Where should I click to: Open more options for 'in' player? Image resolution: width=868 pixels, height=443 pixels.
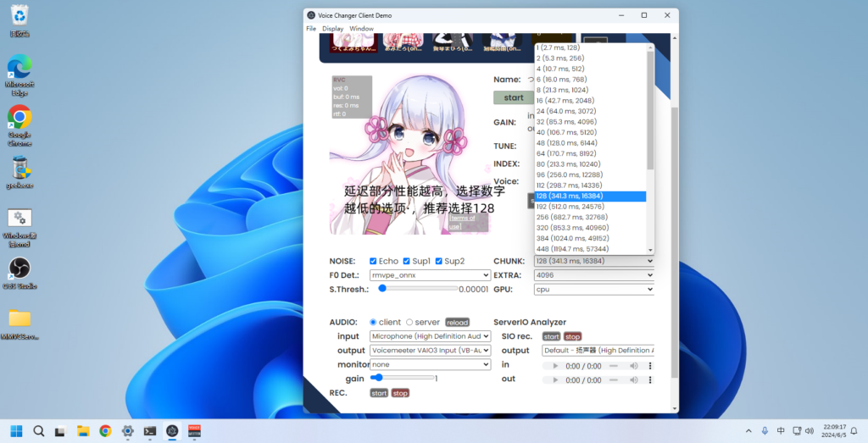pos(650,366)
